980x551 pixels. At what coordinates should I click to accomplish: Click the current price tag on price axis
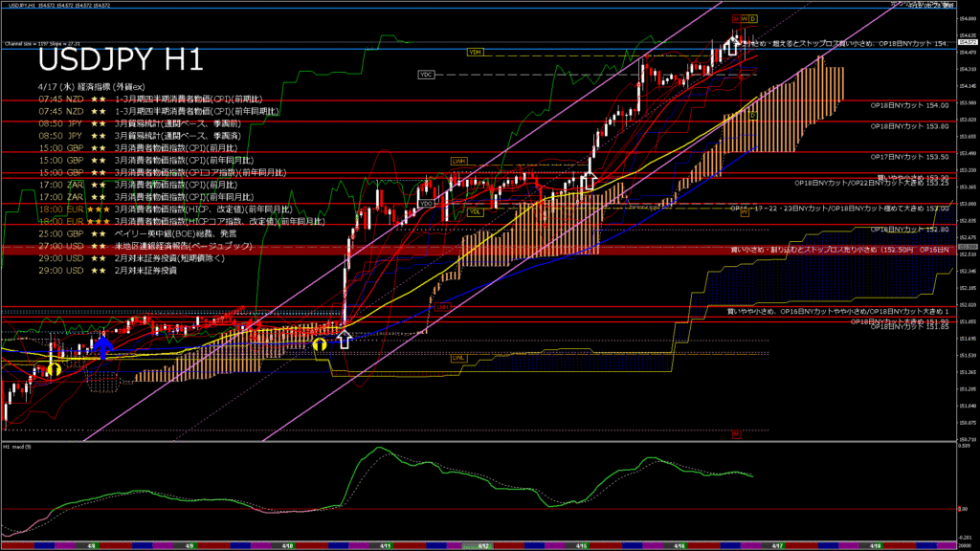[967, 43]
